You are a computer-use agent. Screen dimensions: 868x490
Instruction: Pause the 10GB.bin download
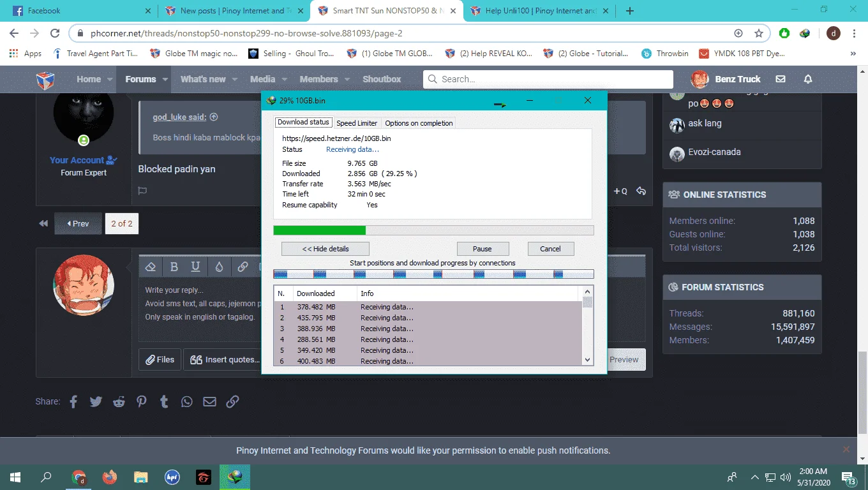(x=483, y=249)
